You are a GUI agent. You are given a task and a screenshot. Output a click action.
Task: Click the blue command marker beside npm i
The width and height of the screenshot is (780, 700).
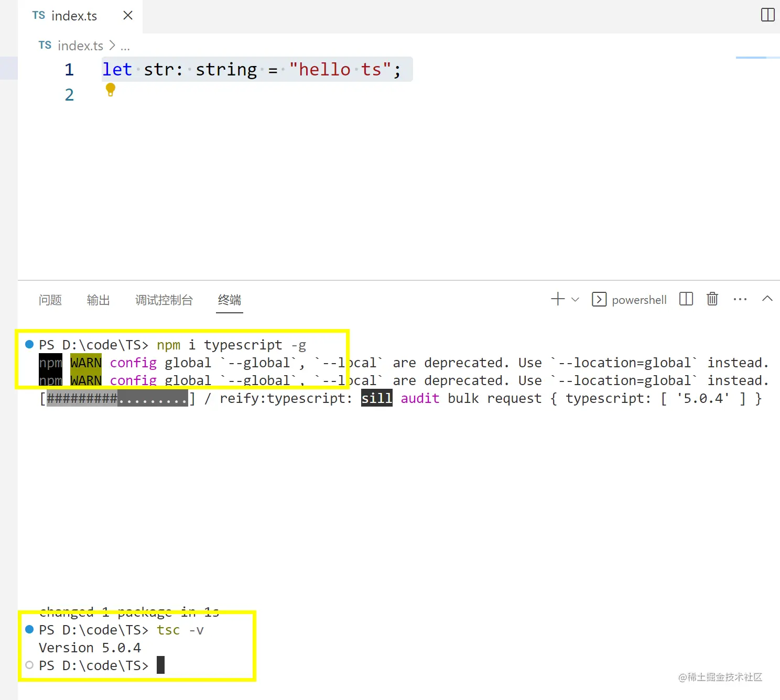[29, 344]
